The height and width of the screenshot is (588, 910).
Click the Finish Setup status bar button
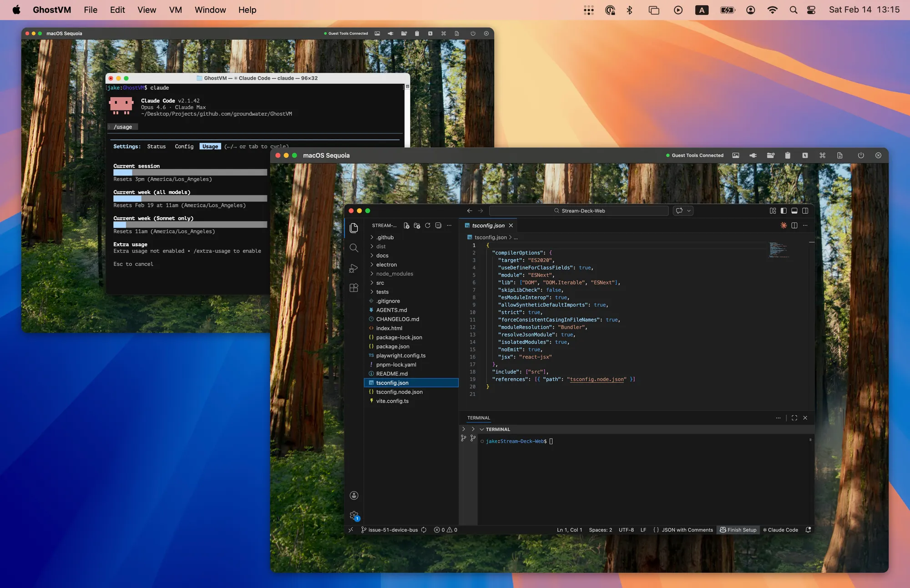click(x=738, y=530)
